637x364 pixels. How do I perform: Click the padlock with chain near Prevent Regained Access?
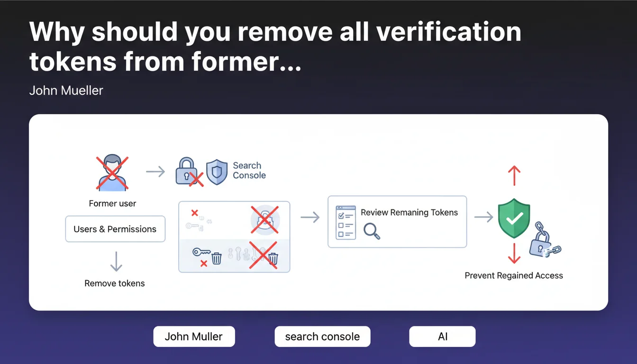(543, 241)
